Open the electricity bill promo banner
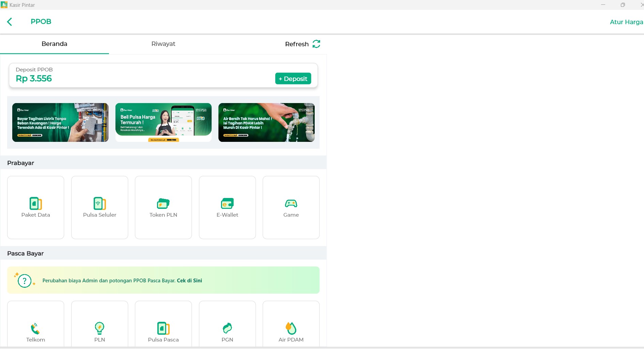Screen dimensions: 644x349 tap(60, 122)
